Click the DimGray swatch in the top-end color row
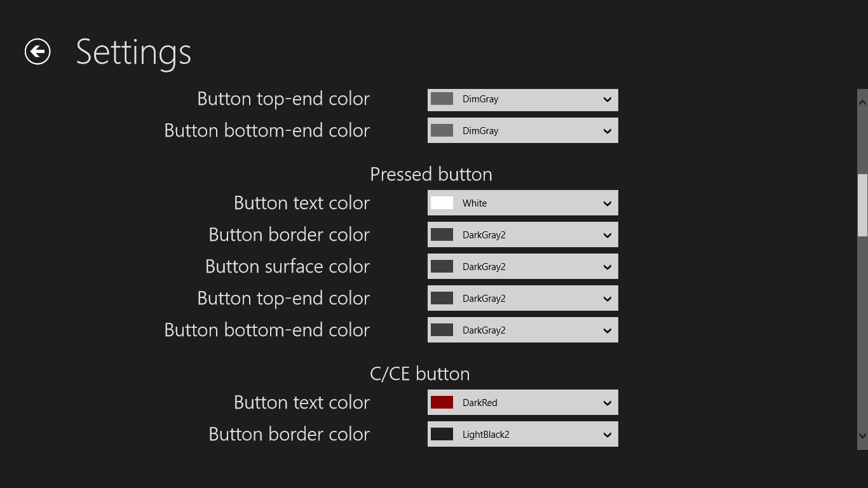The image size is (868, 488). tap(442, 99)
